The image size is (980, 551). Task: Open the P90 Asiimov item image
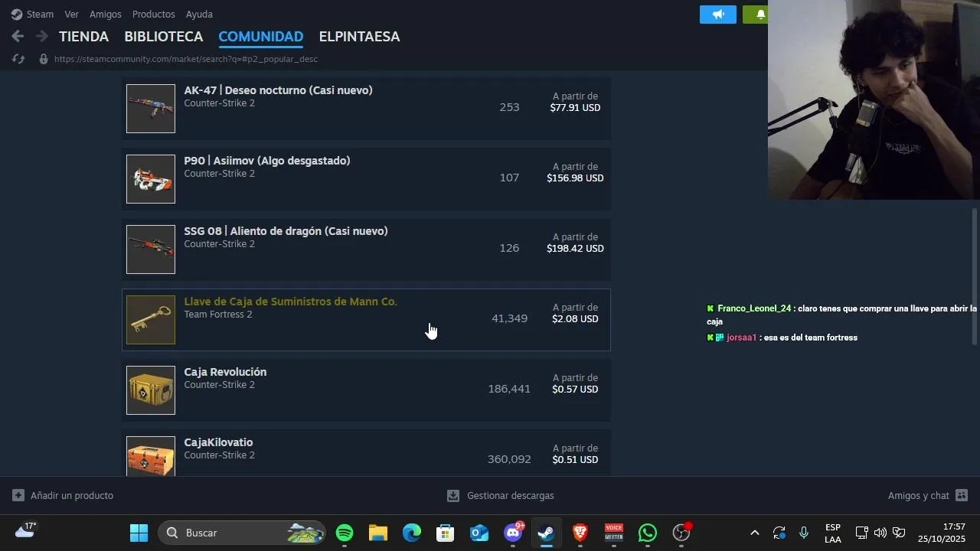tap(151, 179)
